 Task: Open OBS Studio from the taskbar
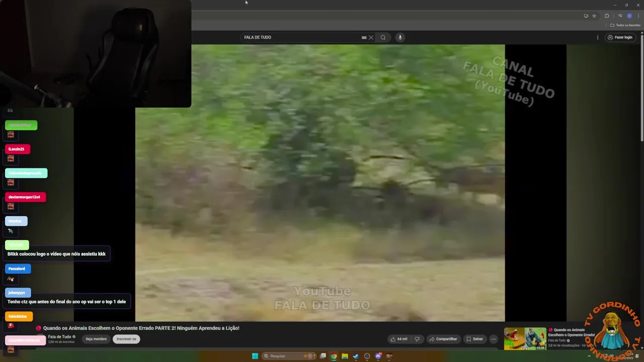tap(367, 356)
